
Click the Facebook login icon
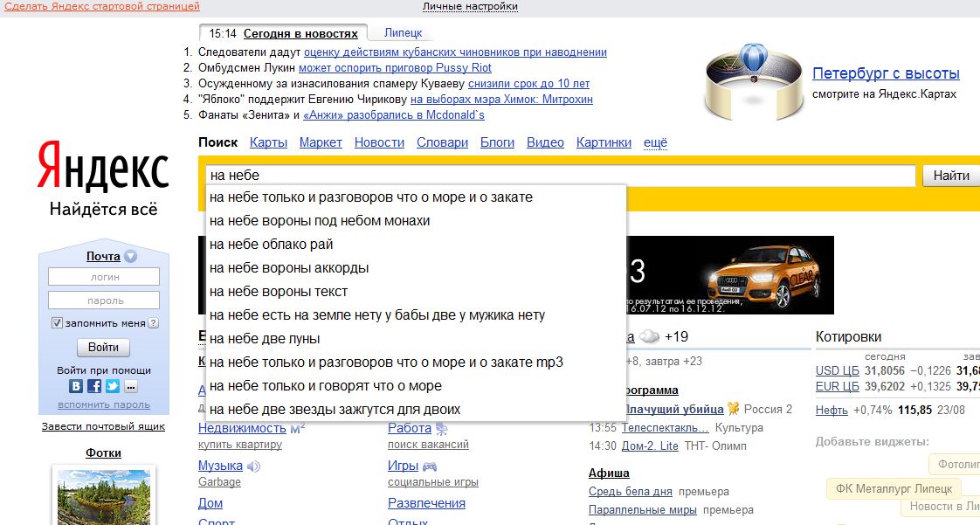94,386
